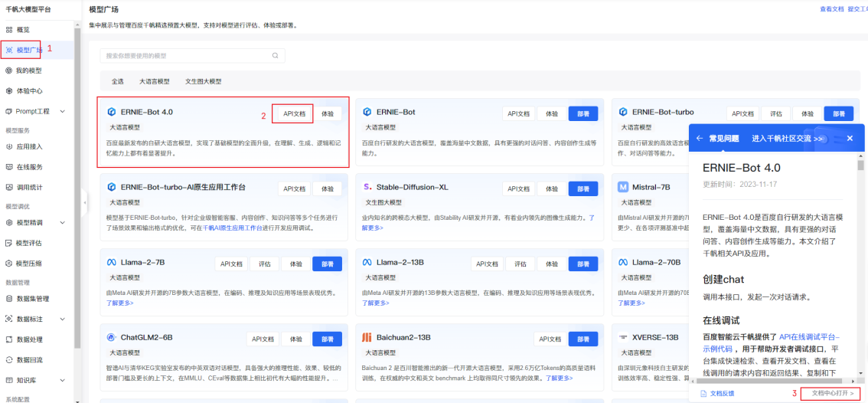Open 在线服务 sidebar entry

[29, 167]
